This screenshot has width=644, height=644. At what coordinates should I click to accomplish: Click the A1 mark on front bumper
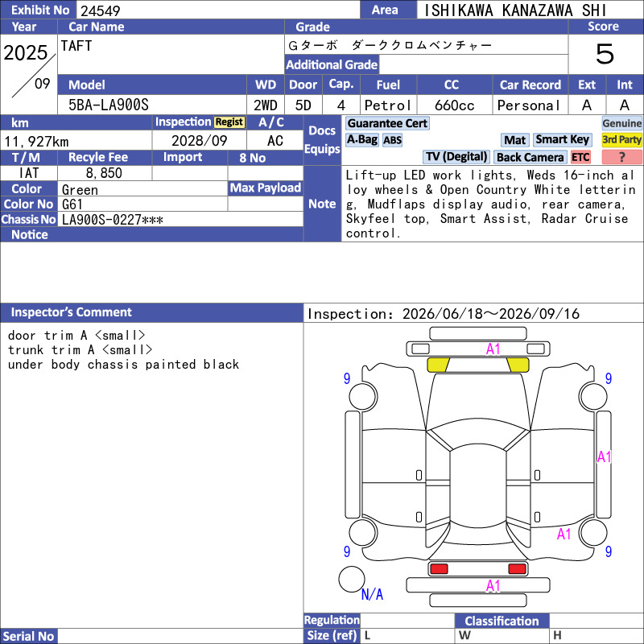coord(493,349)
